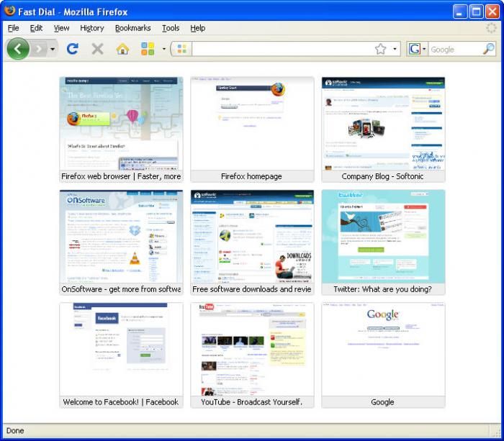
Task: Open the History menu
Action: (92, 28)
